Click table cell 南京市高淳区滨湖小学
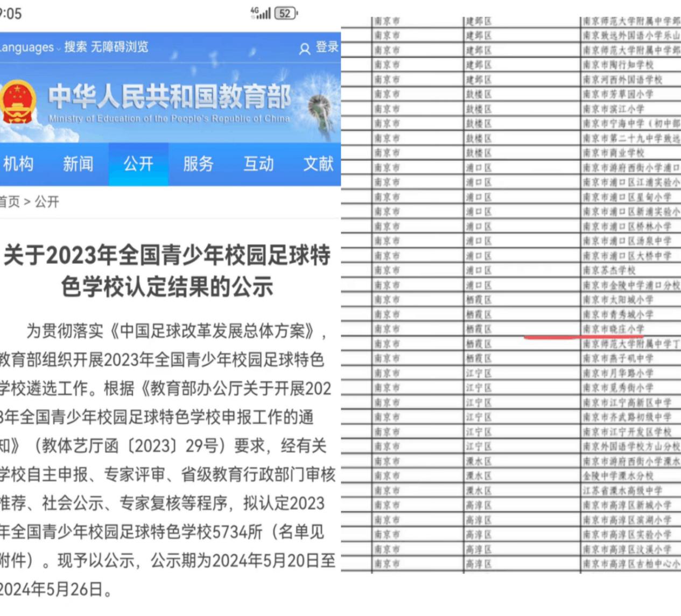The height and width of the screenshot is (616, 681). (627, 520)
